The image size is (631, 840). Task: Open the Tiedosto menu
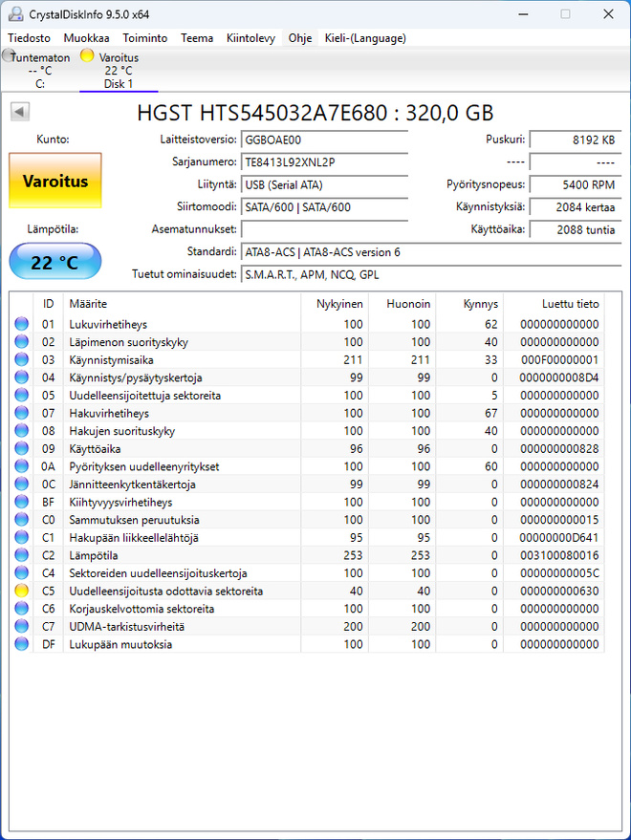coord(29,38)
